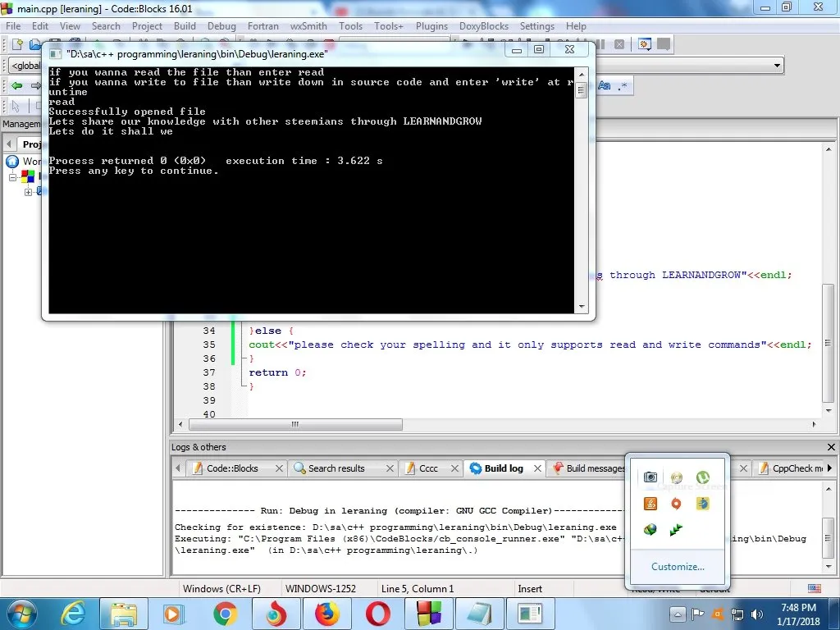Image resolution: width=840 pixels, height=630 pixels.
Task: Expand the Sources child node in tree
Action: pyautogui.click(x=28, y=192)
